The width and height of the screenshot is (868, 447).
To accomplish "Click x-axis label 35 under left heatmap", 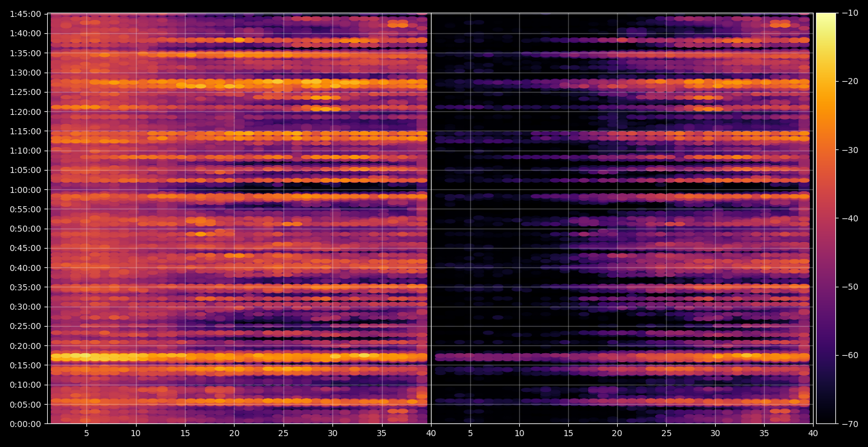I will pos(382,434).
